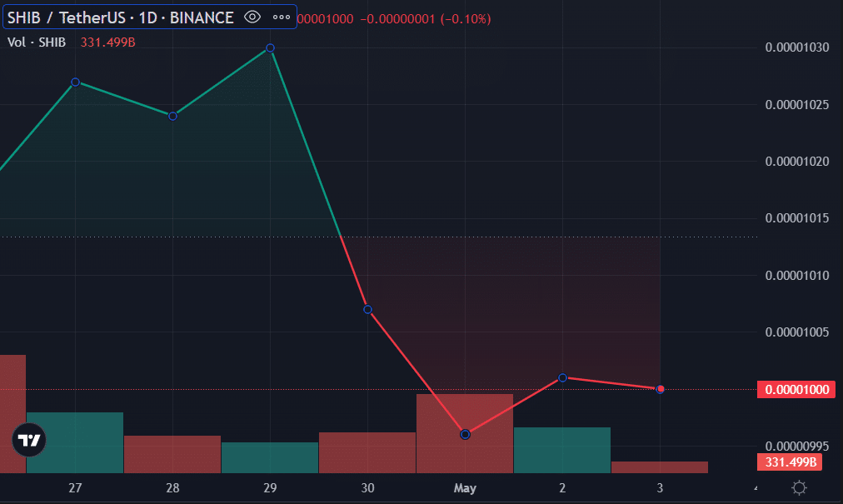The width and height of the screenshot is (843, 504).
Task: Click the volume value 331.499B in legend
Action: click(x=107, y=42)
